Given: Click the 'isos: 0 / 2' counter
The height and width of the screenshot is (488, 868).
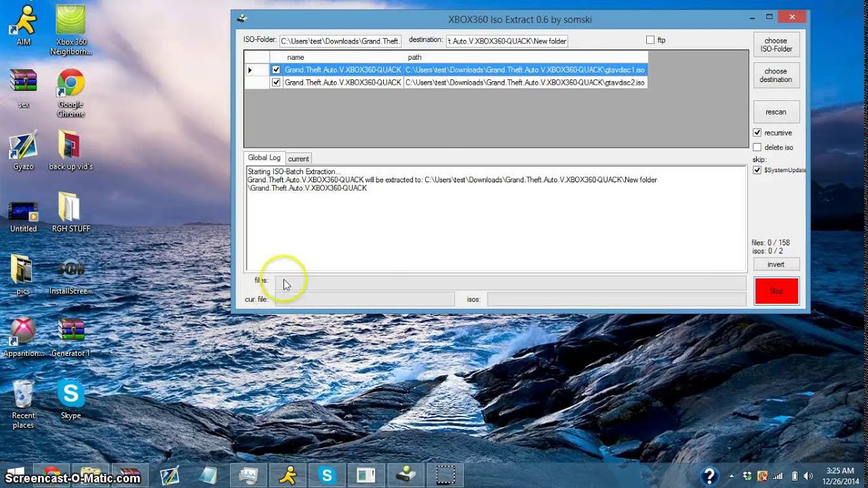Looking at the screenshot, I should click(766, 251).
